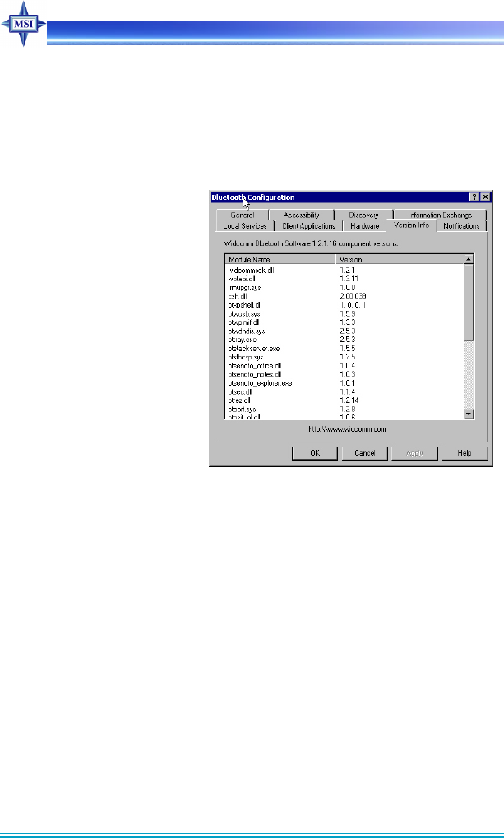Select the btsendto_explorer.exe entry
The width and height of the screenshot is (504, 838).
(261, 383)
